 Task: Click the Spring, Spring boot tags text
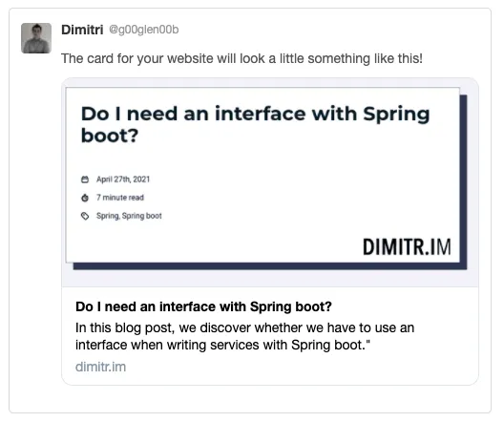coord(129,216)
